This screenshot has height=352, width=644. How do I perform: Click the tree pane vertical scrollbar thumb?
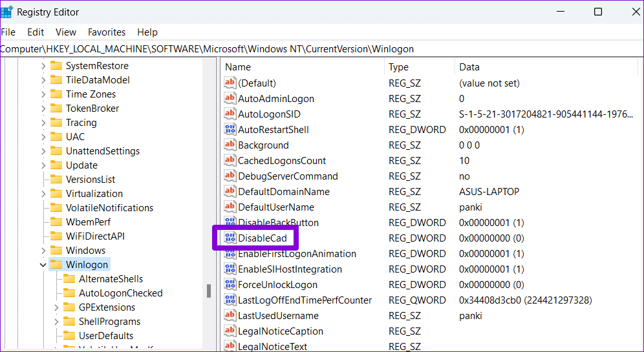209,291
